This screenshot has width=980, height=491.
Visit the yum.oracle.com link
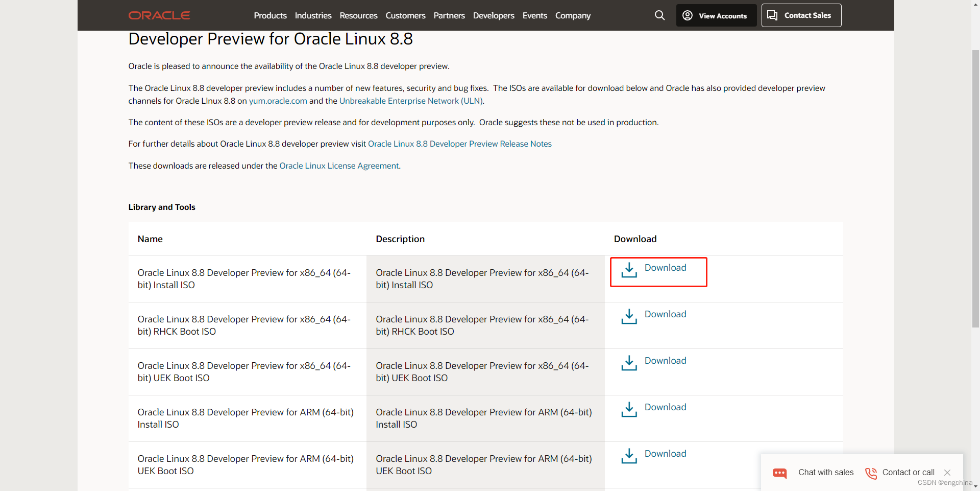click(278, 101)
